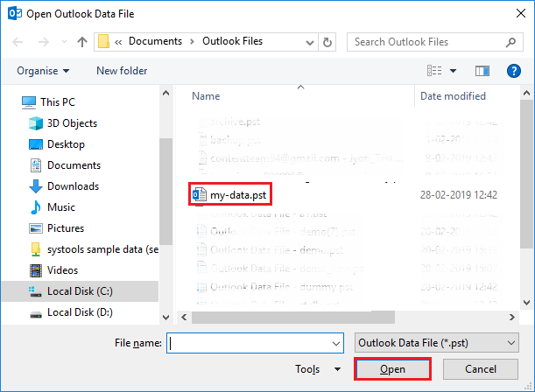Viewport: 535px width, 392px height.
Task: Click the my-data.pst Outlook file icon
Action: pos(200,194)
